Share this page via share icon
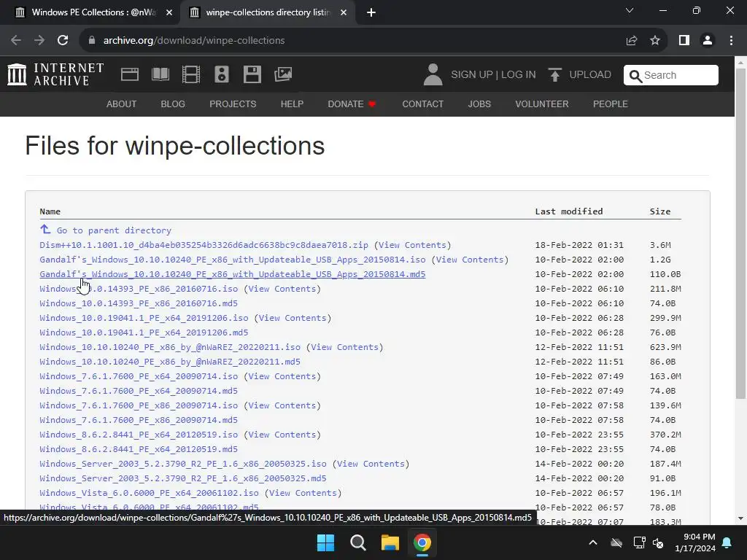 (632, 41)
